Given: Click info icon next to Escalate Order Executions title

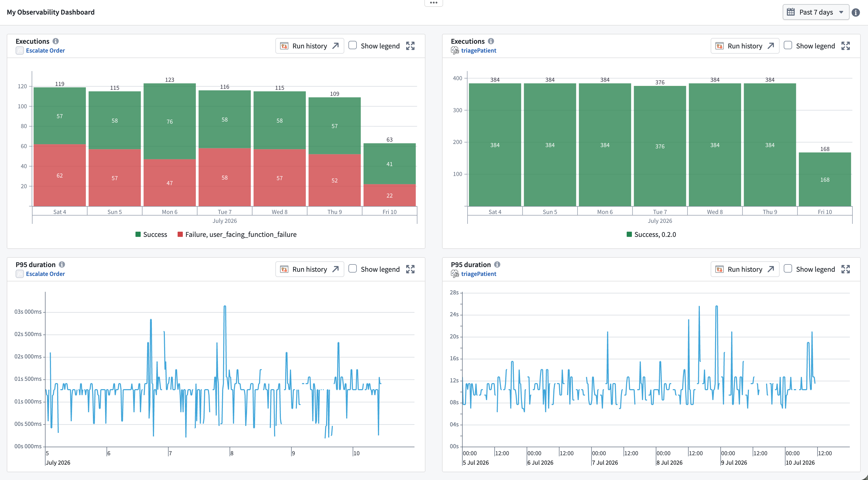Looking at the screenshot, I should (x=56, y=41).
